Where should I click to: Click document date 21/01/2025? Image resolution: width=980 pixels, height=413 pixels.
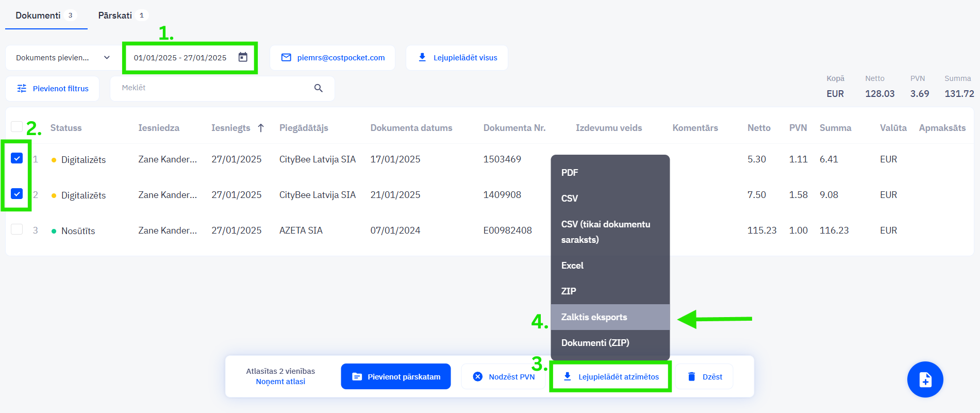pyautogui.click(x=395, y=195)
